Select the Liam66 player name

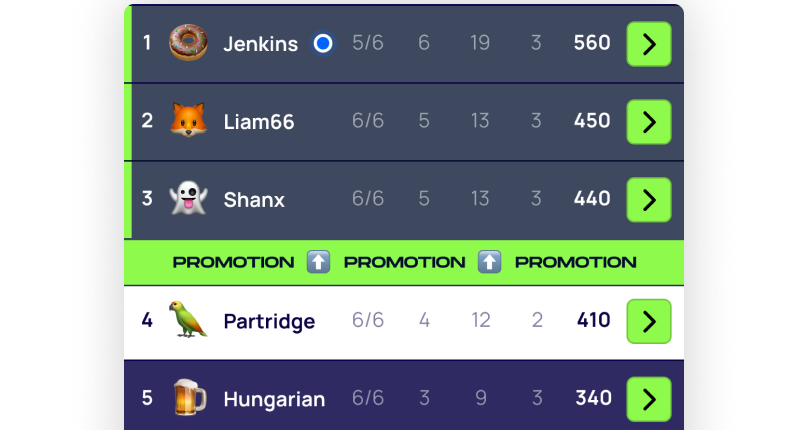259,122
